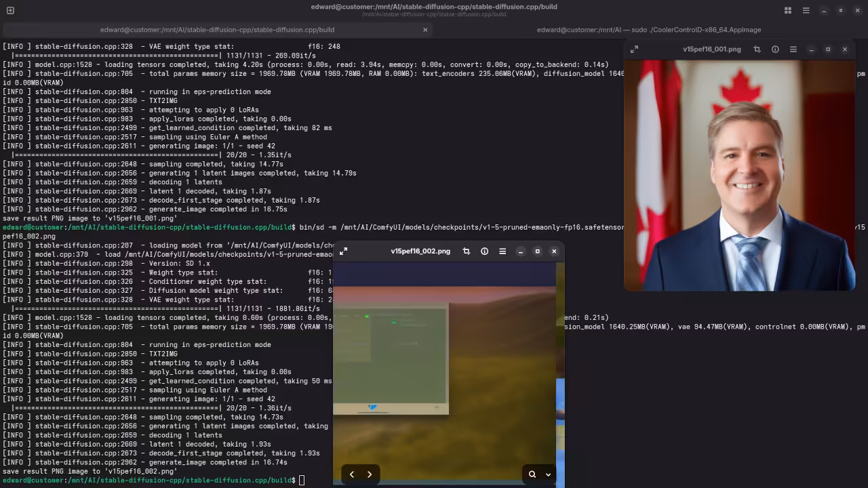868x488 pixels.
Task: Show image info for v15pef16_002.png
Action: pos(484,251)
